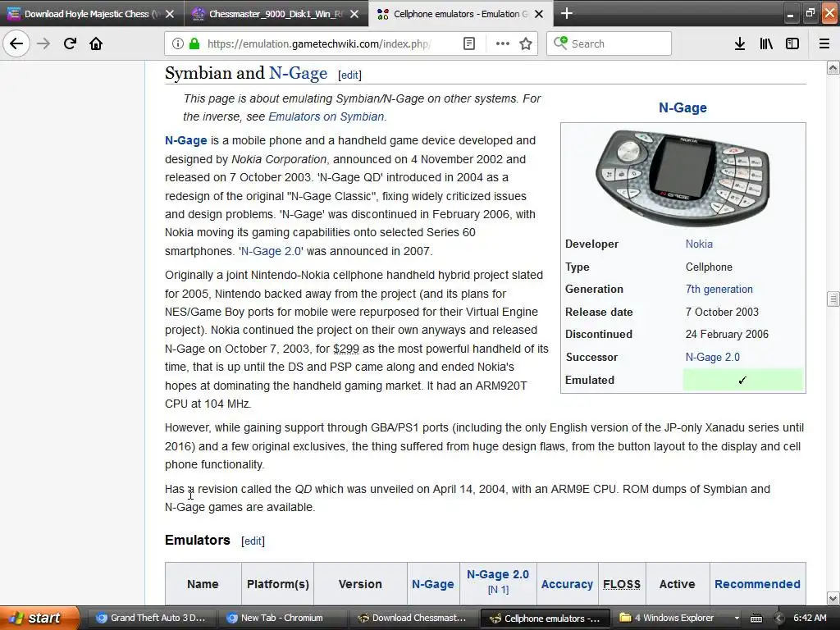
Task: Show site information icon in address bar
Action: pos(178,43)
